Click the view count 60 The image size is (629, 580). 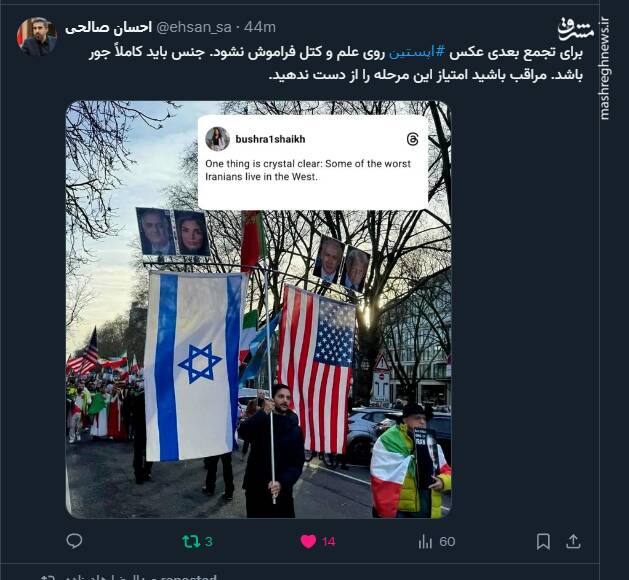click(x=447, y=542)
